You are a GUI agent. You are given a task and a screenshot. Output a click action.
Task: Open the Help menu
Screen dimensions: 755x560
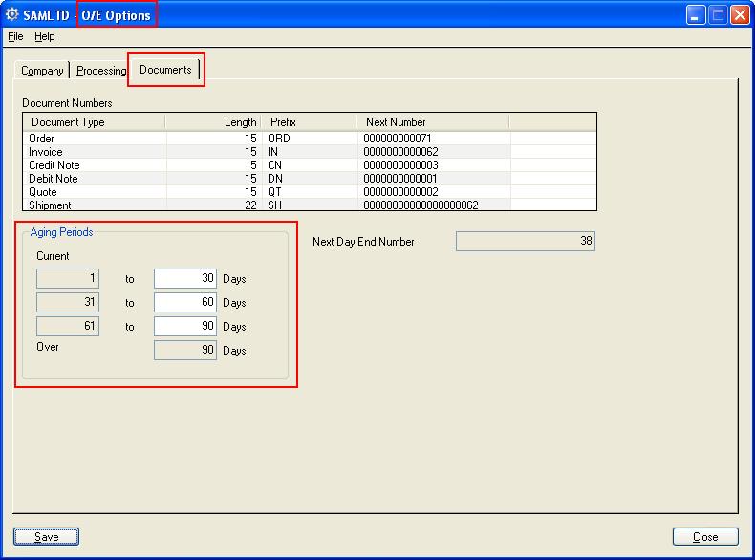pos(45,36)
